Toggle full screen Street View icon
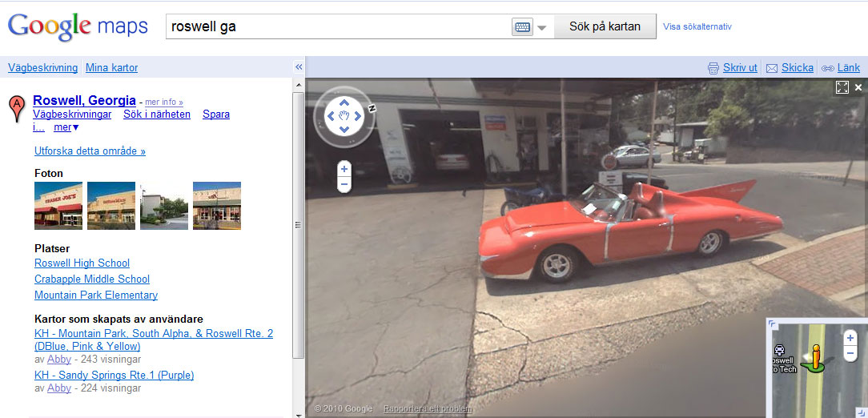868x418 pixels. tap(842, 87)
